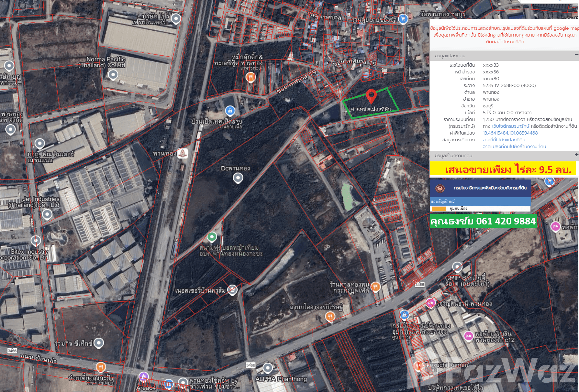
Task: Click the พานทอง railway station icon
Action: (x=183, y=153)
